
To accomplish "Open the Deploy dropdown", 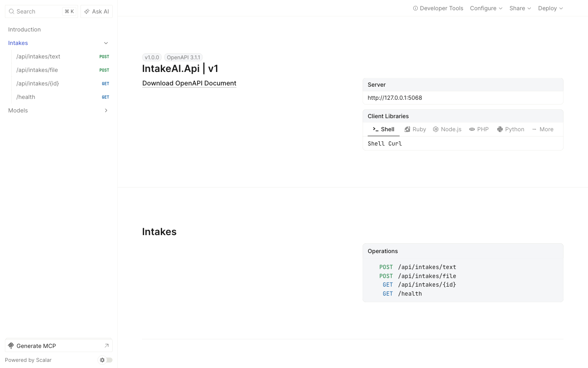I will click(550, 8).
